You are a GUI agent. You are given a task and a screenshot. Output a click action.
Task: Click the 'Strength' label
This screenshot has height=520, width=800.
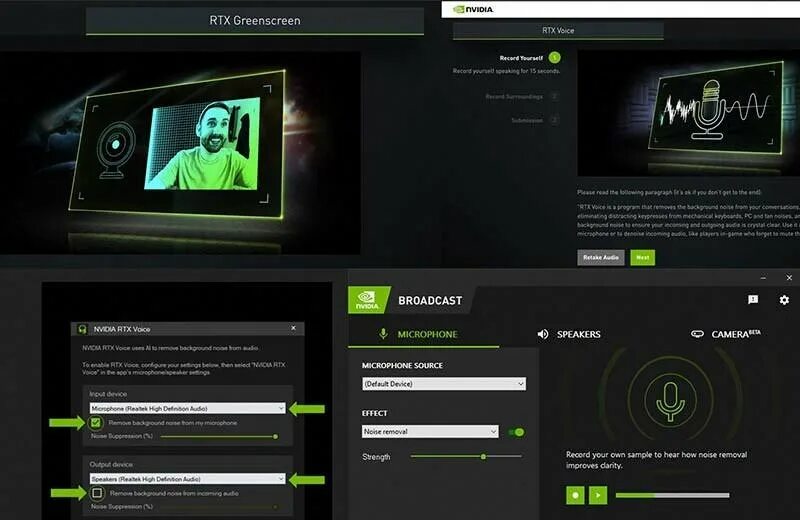(x=376, y=457)
